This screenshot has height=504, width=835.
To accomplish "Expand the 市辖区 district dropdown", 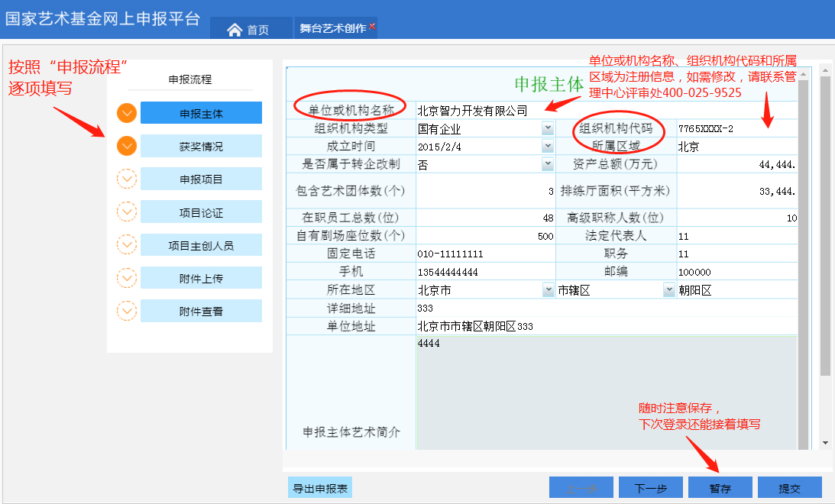I will pos(669,290).
